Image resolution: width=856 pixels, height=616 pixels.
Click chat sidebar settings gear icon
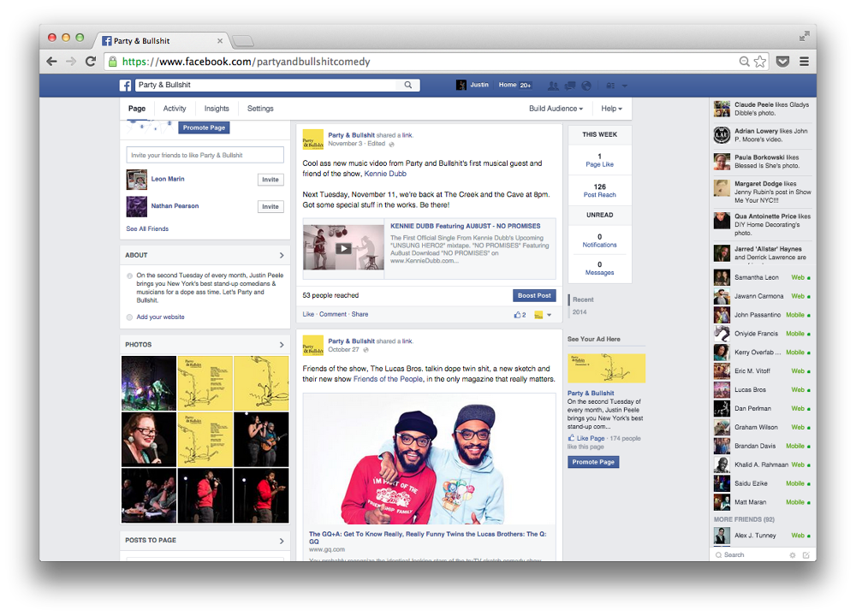click(x=792, y=555)
